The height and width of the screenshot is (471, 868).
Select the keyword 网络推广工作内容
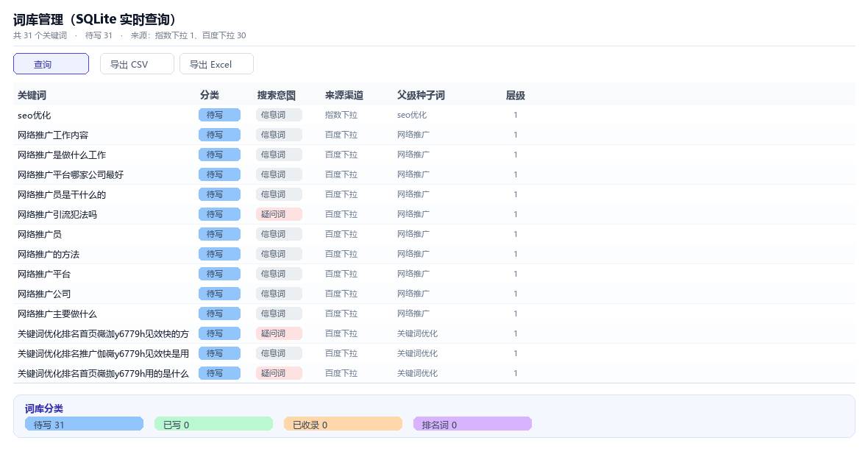point(53,135)
